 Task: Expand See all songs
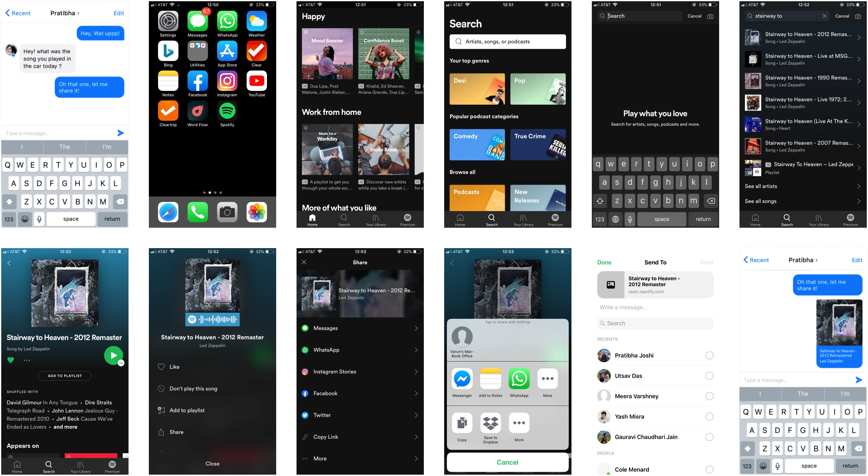tap(803, 201)
